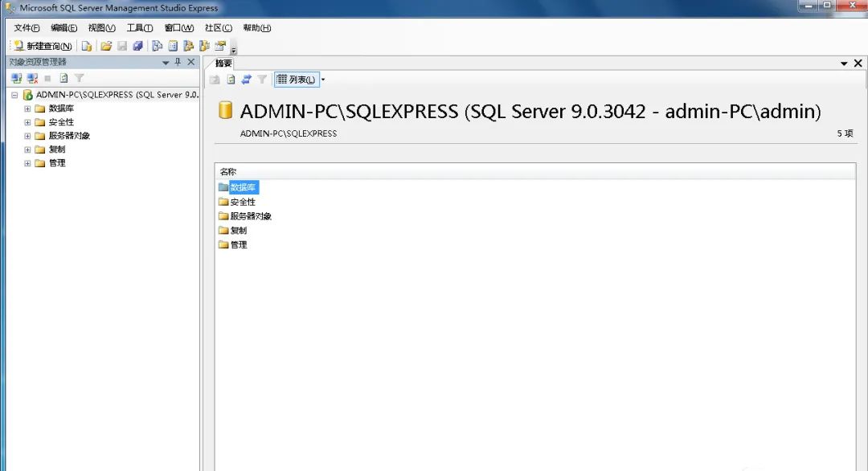Click the Stop icon in Object Explorer
This screenshot has height=471, width=868.
(x=47, y=79)
